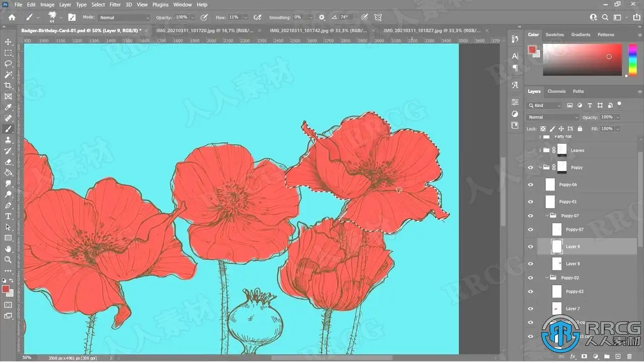
Task: Open the Filter menu
Action: pyautogui.click(x=115, y=5)
